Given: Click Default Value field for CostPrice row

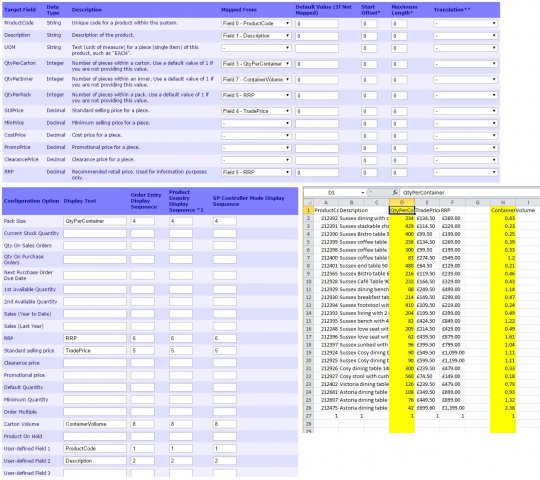Looking at the screenshot, I should pos(317,136).
